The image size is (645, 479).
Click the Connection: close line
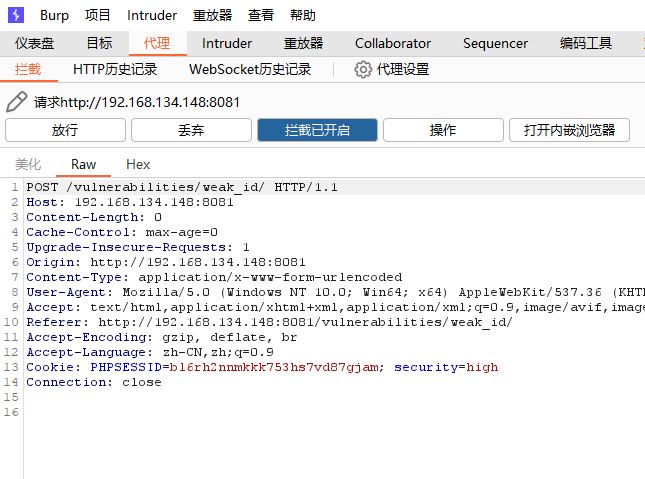94,382
